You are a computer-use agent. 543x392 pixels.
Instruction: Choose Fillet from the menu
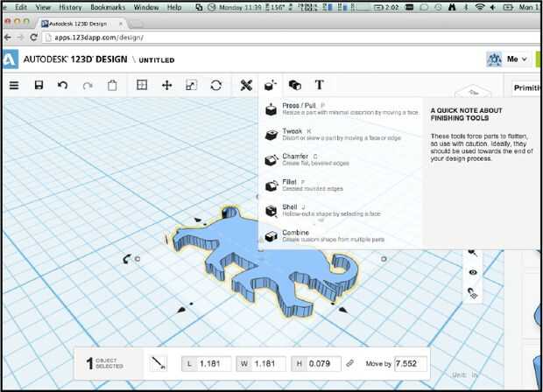click(x=341, y=185)
